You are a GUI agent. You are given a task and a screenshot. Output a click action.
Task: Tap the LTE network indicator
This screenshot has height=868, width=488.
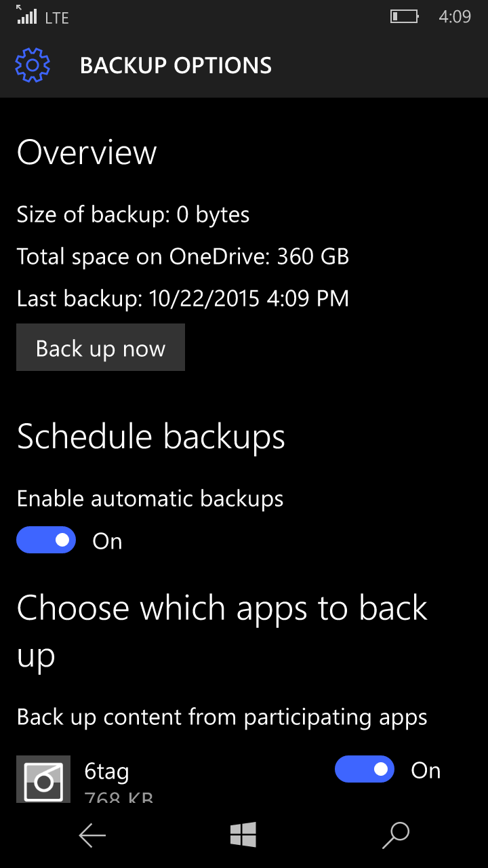coord(57,18)
